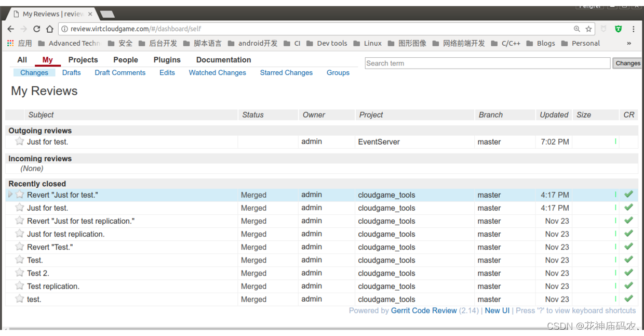Switch to the Edits sub-tab

click(x=167, y=73)
